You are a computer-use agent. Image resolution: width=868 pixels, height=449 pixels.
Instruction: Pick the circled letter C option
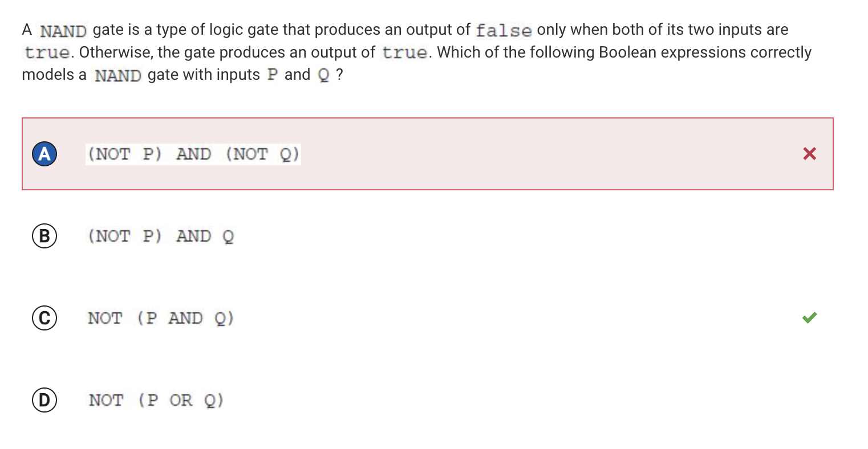44,318
